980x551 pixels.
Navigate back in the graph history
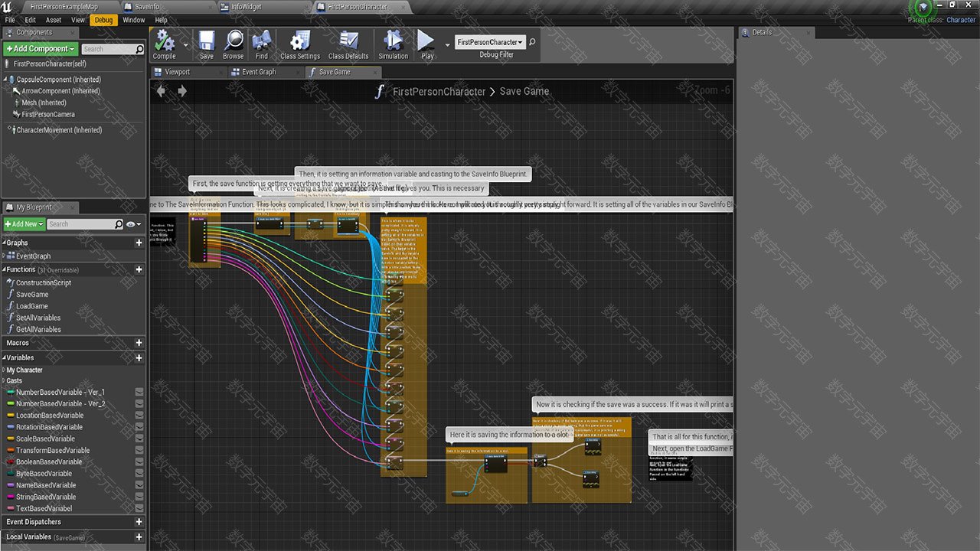coord(161,91)
